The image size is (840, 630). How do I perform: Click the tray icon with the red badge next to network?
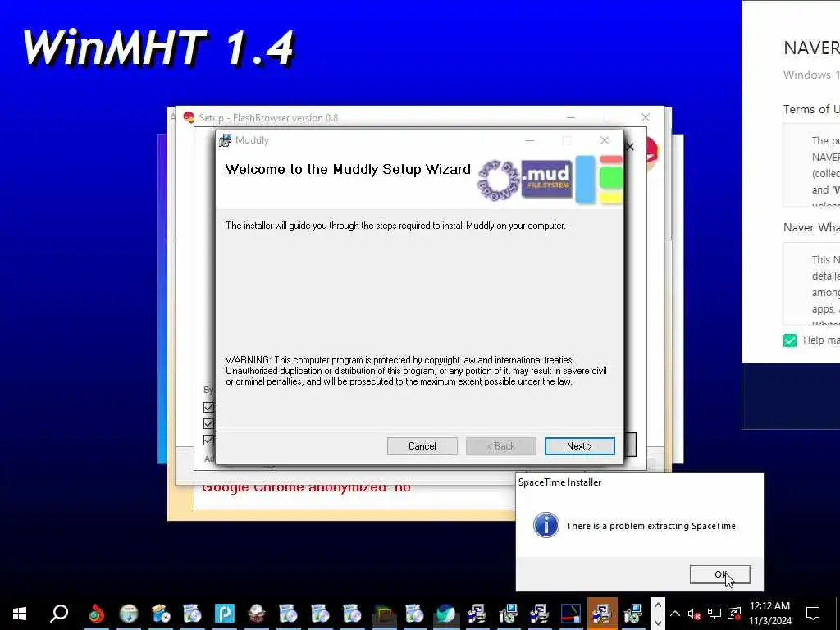734,614
